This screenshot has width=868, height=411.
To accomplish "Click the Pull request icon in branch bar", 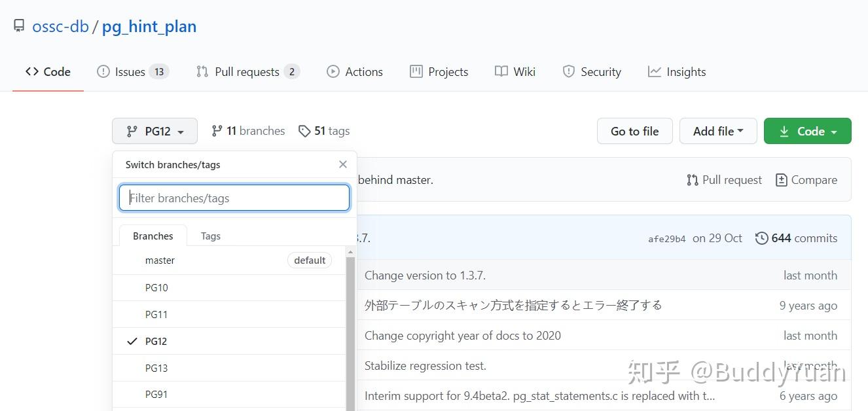I will (x=692, y=180).
